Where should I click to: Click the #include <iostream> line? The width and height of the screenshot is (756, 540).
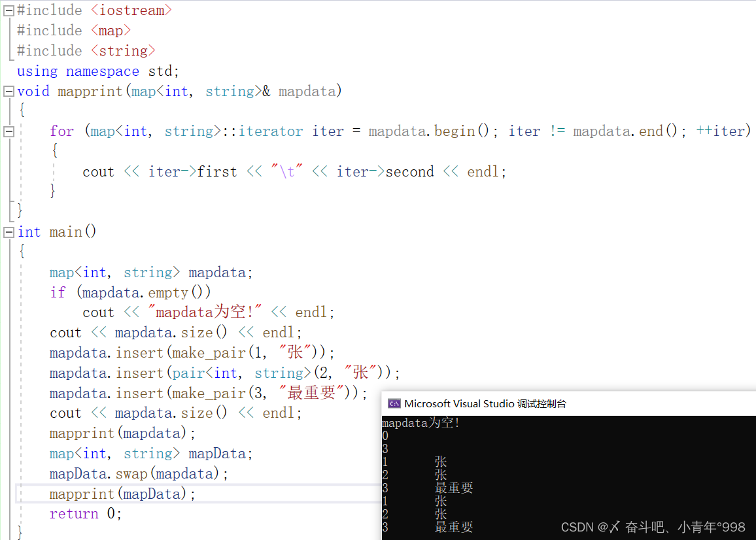94,10
